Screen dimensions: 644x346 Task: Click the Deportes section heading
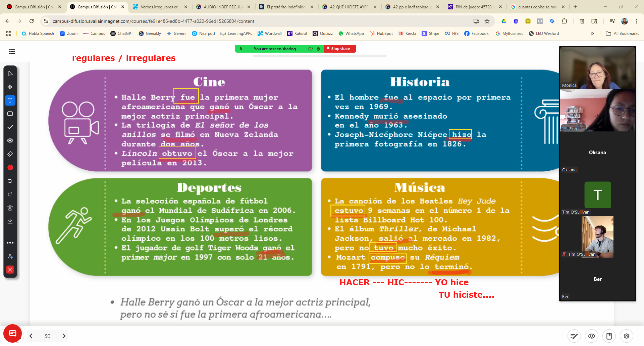pyautogui.click(x=209, y=187)
